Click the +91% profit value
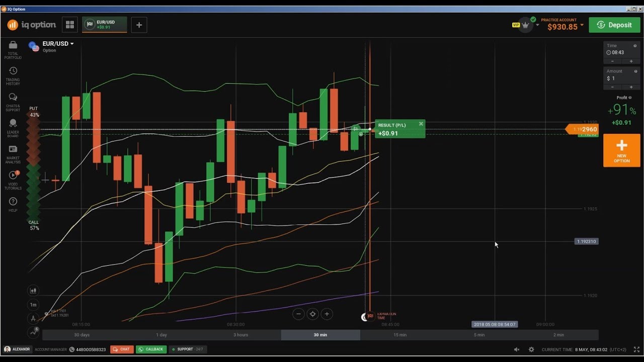The image size is (644, 362). coord(622,110)
